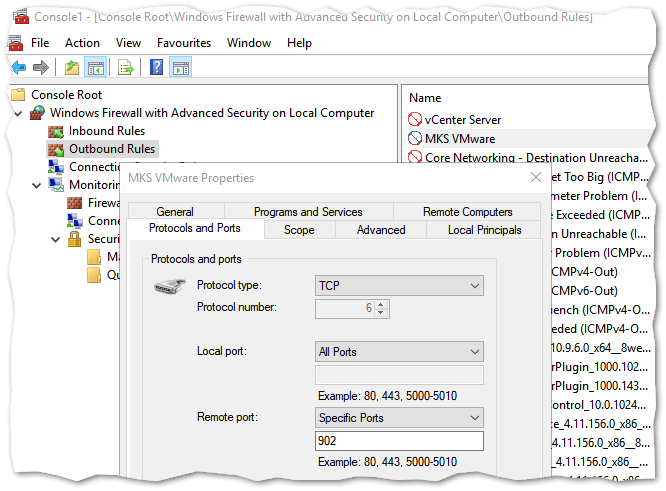Open the Action menu
The width and height of the screenshot is (666, 491).
pos(82,43)
